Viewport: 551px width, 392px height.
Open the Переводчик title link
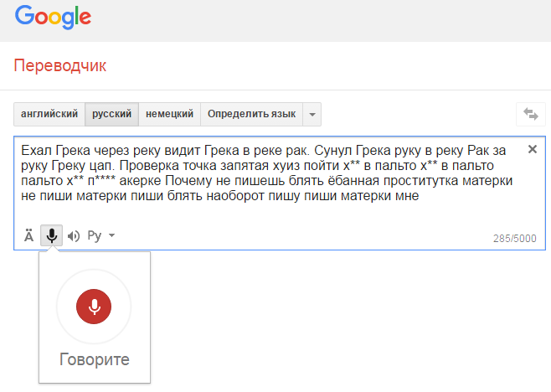(60, 65)
